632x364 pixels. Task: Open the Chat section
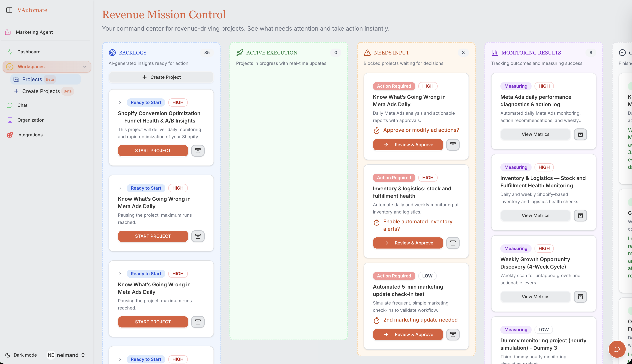22,105
